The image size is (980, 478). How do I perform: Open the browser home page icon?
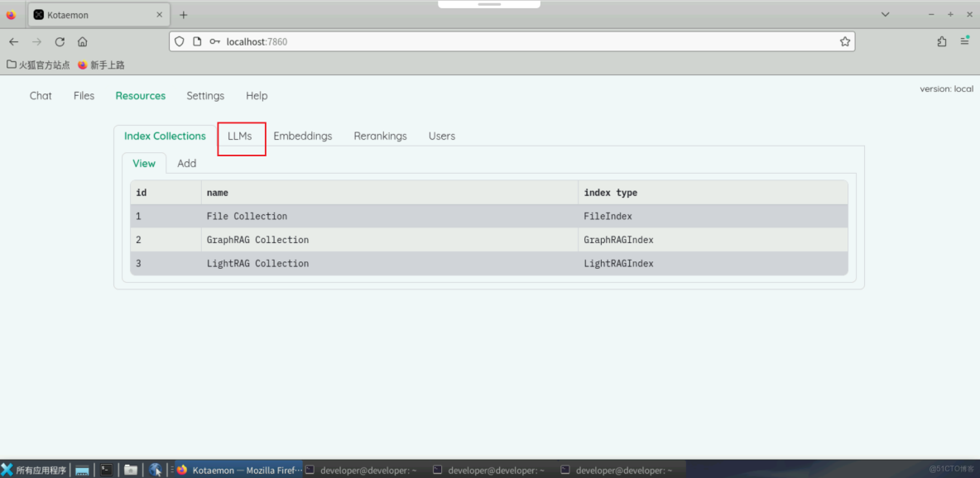point(82,42)
